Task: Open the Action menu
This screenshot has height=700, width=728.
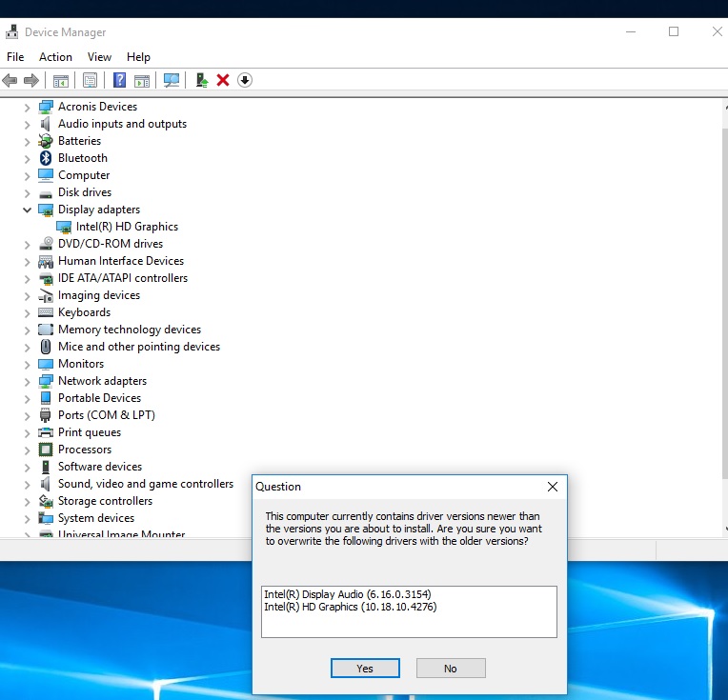Action: 55,57
